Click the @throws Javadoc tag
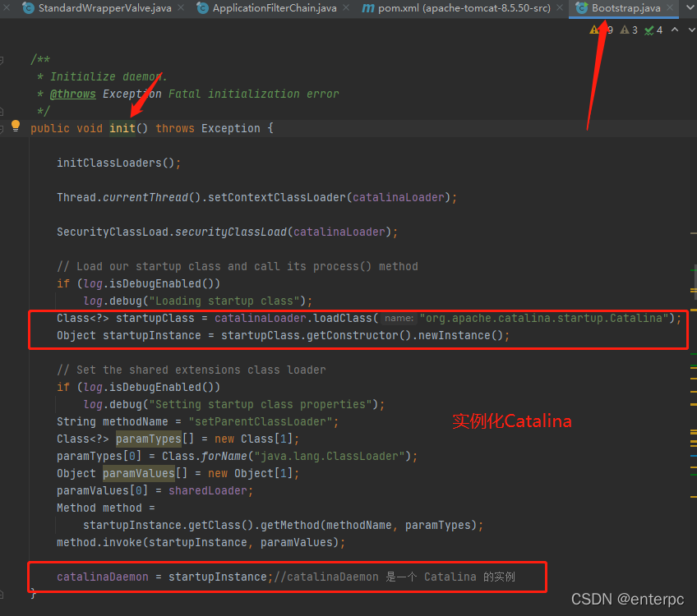The image size is (697, 616). point(73,94)
